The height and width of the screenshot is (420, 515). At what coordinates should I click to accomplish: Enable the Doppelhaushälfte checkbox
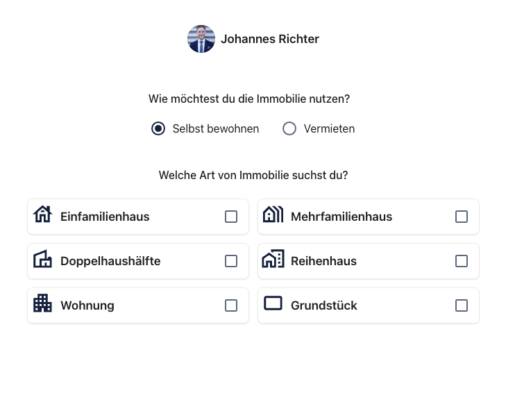pyautogui.click(x=231, y=261)
